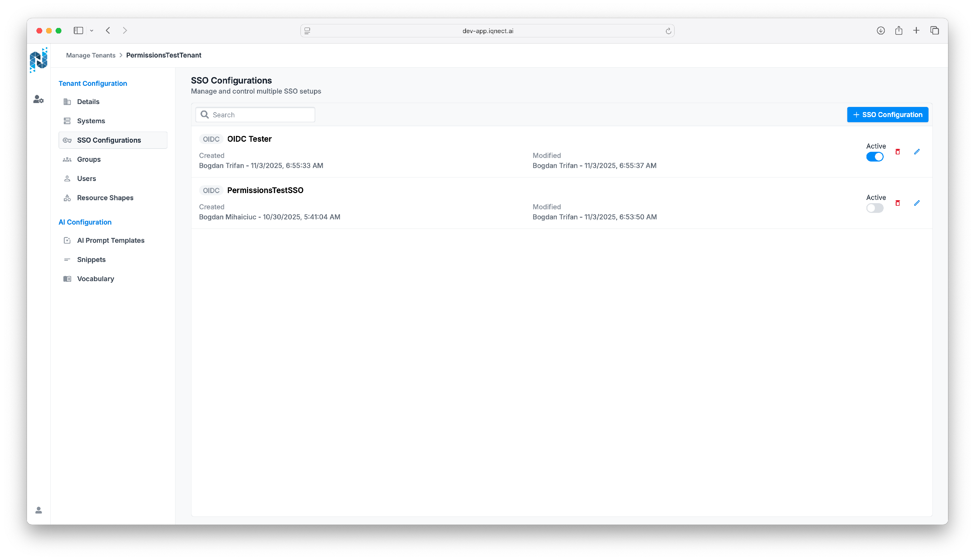Navigate to Manage Tenants breadcrumb
Screen dimensions: 975x560
[90, 55]
